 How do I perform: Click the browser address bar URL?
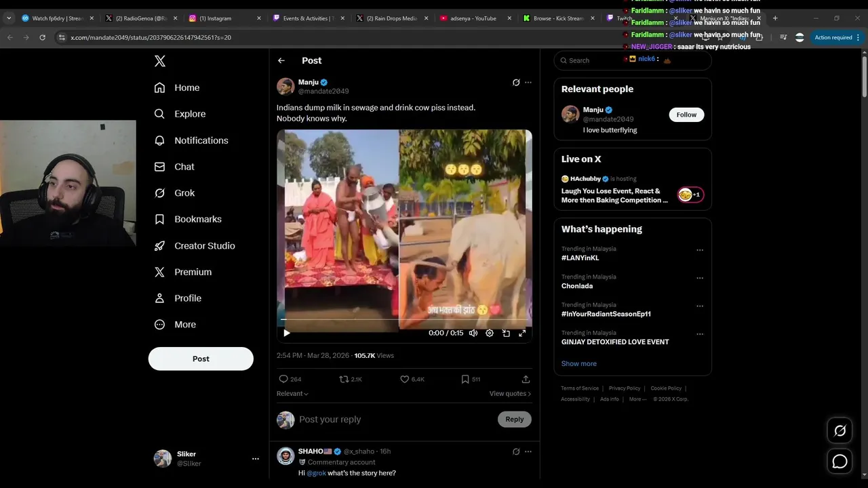click(151, 37)
